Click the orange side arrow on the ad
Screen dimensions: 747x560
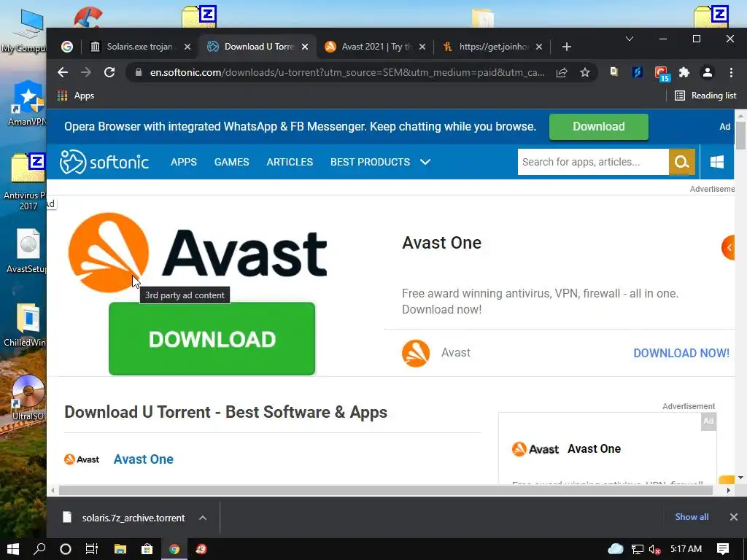pyautogui.click(x=729, y=248)
